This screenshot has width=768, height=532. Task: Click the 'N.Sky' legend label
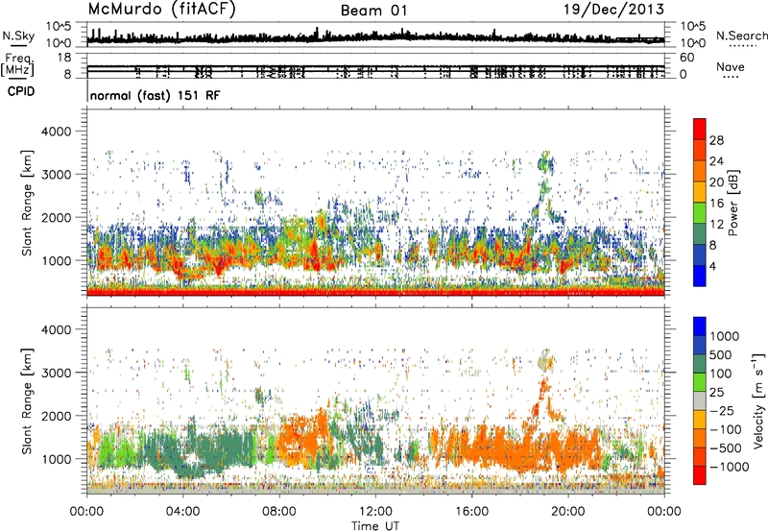[x=18, y=36]
